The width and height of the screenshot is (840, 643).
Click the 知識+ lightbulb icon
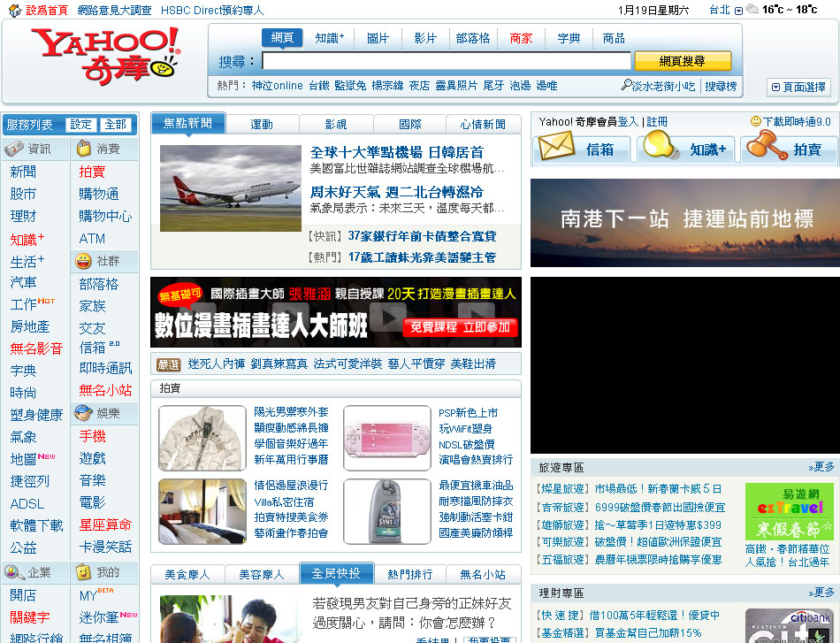pos(661,148)
